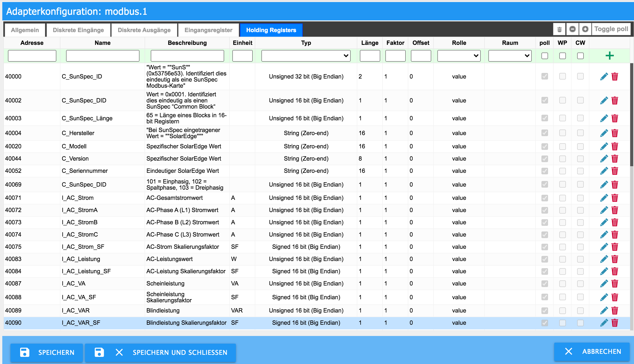Image resolution: width=634 pixels, height=364 pixels.
Task: Toggle the WP filter checkbox in header row
Action: [562, 56]
